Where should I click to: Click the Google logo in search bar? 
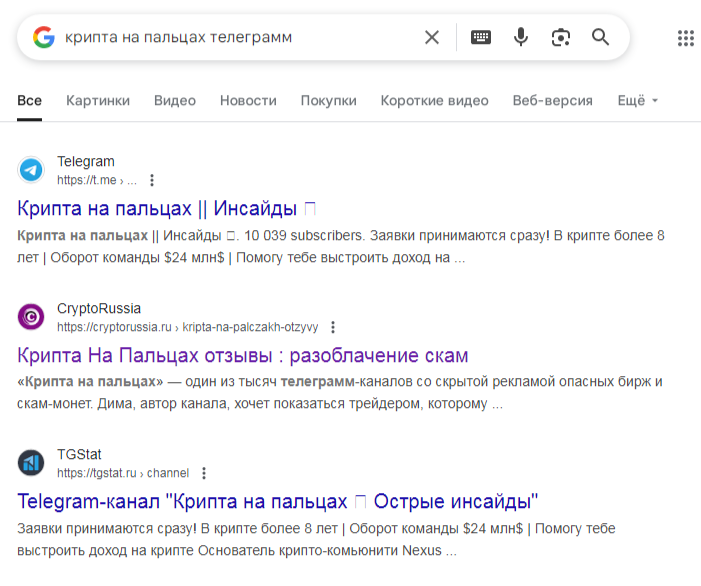(44, 37)
